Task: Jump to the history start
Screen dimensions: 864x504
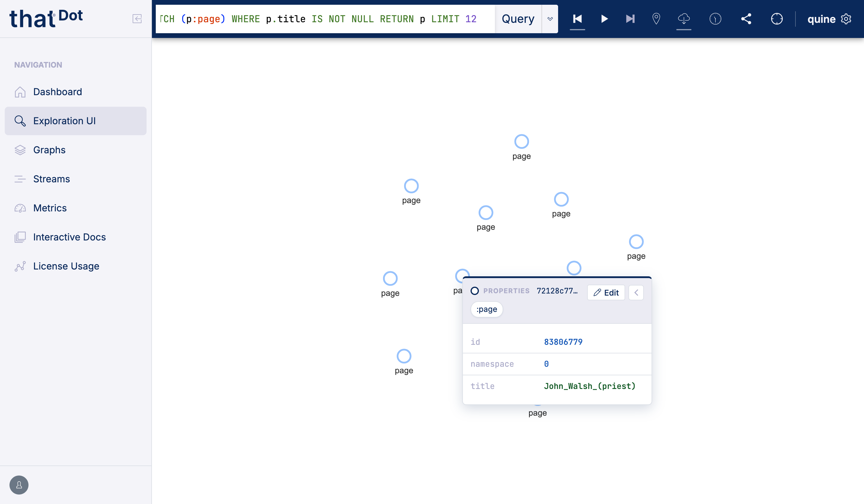Action: click(x=577, y=19)
